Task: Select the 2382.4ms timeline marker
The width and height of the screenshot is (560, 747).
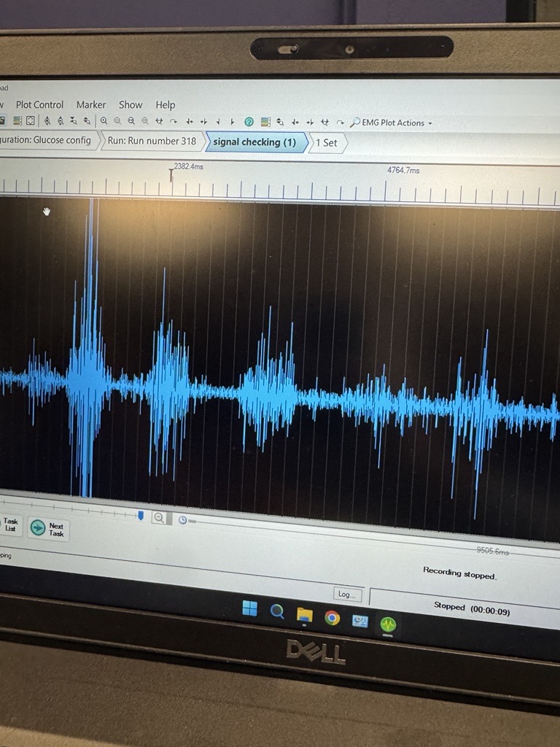Action: pyautogui.click(x=171, y=176)
